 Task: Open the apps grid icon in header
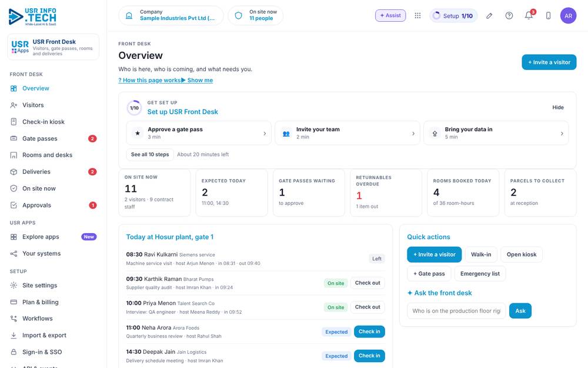point(417,15)
